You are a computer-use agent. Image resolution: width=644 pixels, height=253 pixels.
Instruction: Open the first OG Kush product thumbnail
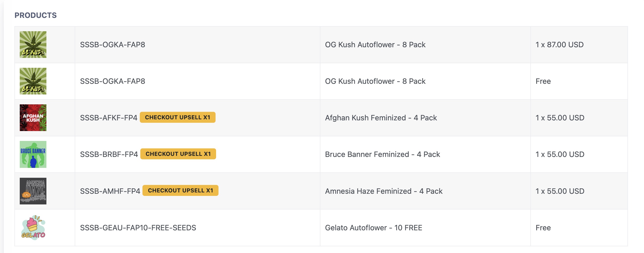click(x=33, y=45)
